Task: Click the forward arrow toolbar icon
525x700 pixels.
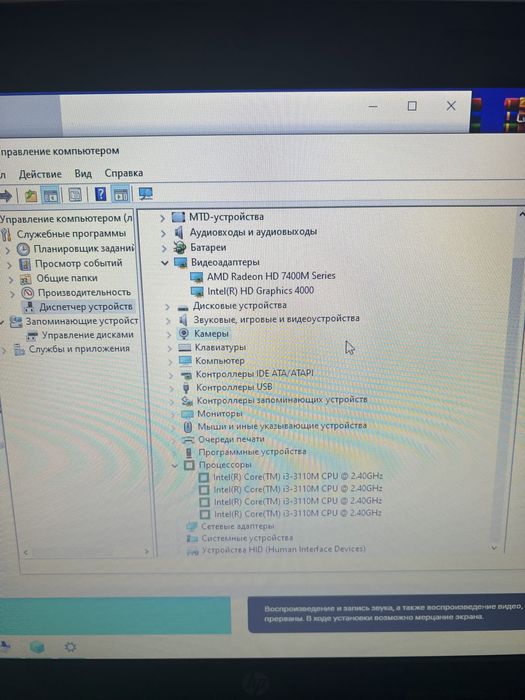Action: (x=6, y=195)
